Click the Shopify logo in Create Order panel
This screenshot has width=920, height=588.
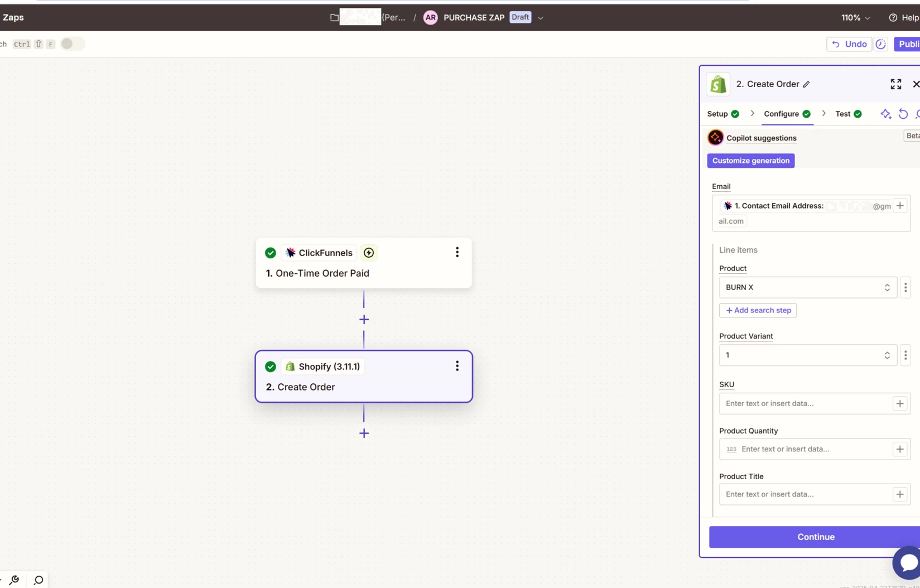click(x=718, y=84)
